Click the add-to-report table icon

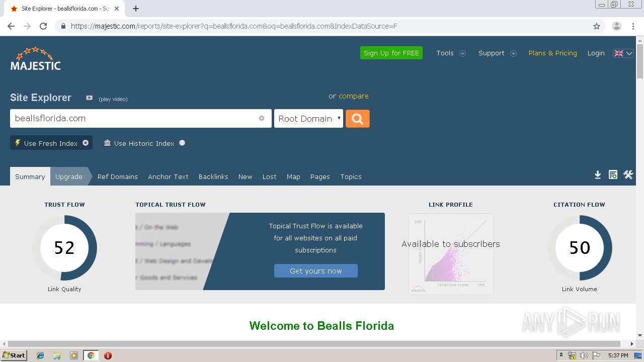613,175
